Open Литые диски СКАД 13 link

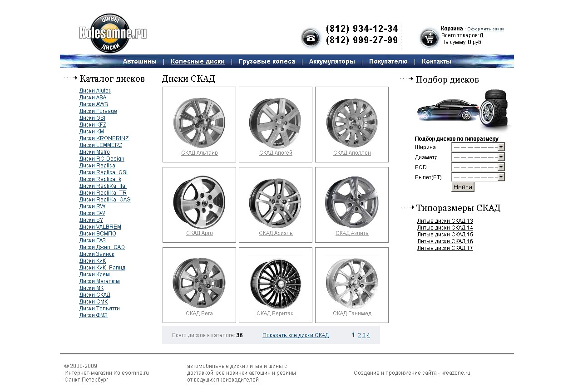coord(445,221)
